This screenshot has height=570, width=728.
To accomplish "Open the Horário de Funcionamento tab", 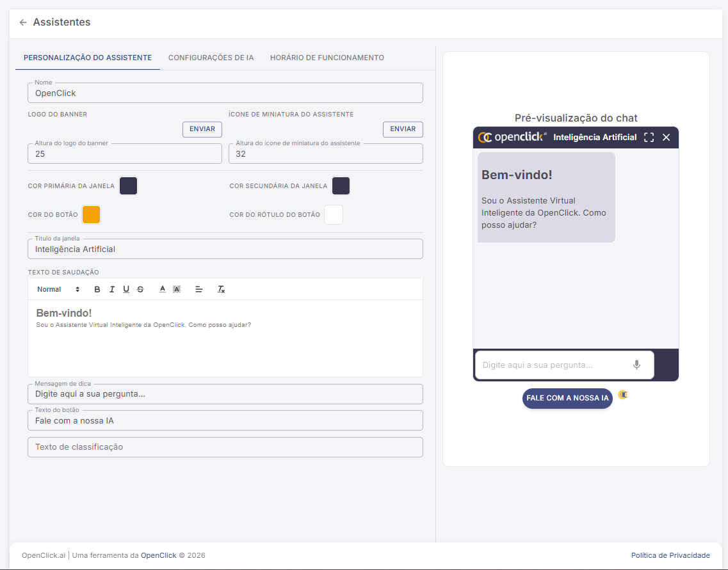I will click(x=327, y=58).
